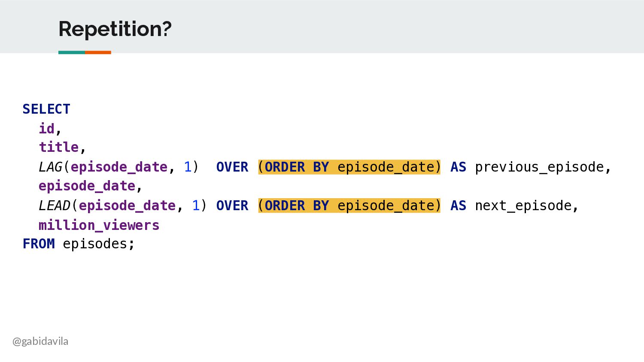644x362 pixels.
Task: Click the highlighted ORDER BY in the LAG line
Action: [297, 167]
